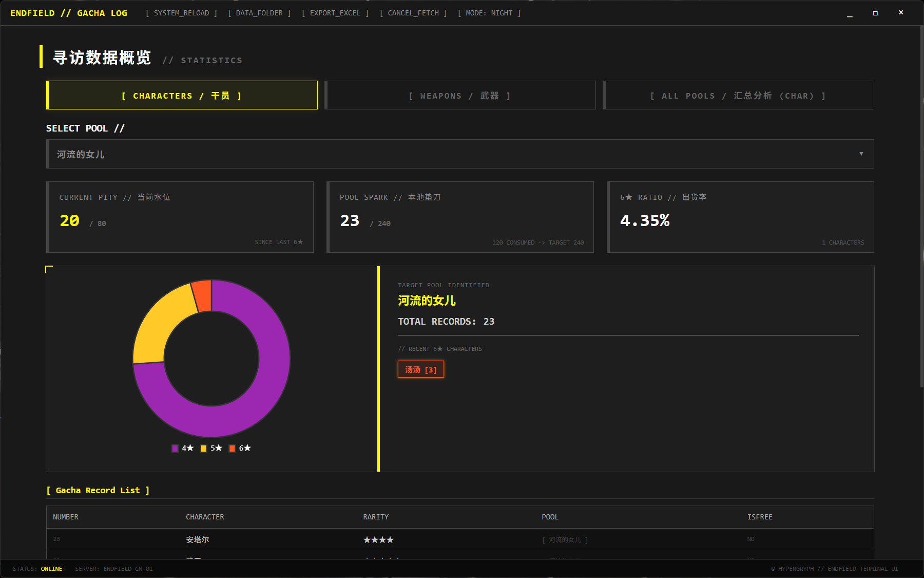This screenshot has width=924, height=578.
Task: Close the Gacha Log window
Action: tap(901, 13)
